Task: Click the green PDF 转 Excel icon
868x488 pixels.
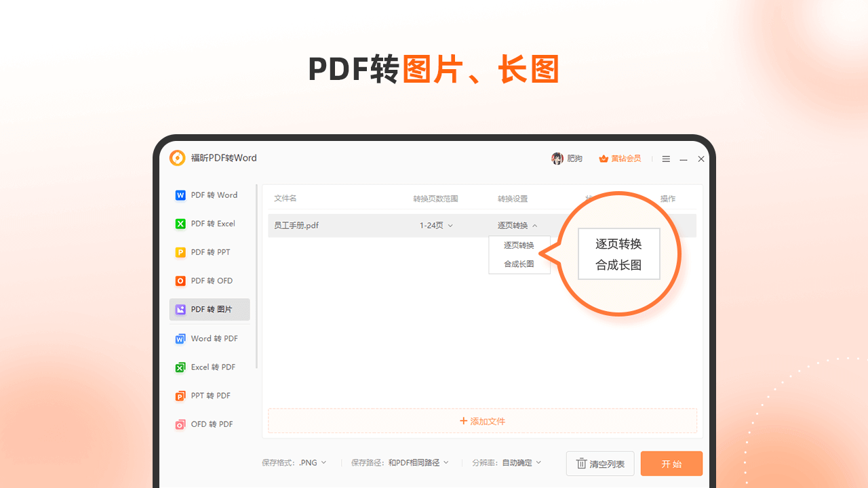Action: (180, 224)
